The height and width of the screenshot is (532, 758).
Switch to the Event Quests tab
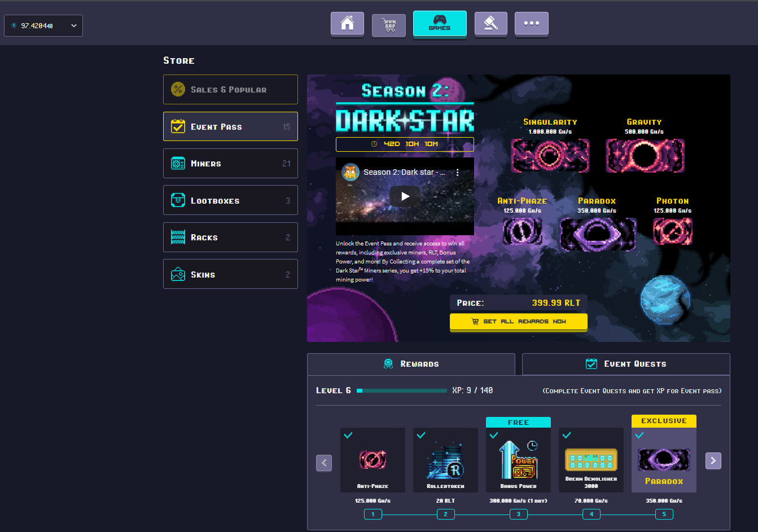626,364
